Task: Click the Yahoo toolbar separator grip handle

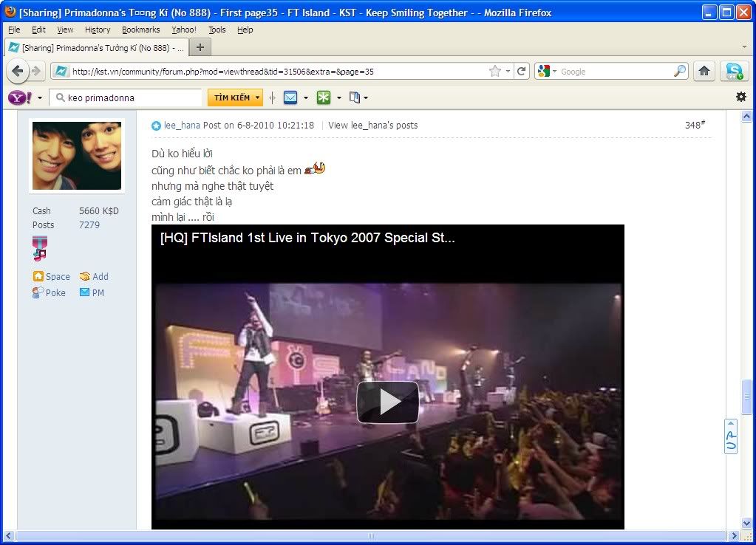Action: click(273, 97)
